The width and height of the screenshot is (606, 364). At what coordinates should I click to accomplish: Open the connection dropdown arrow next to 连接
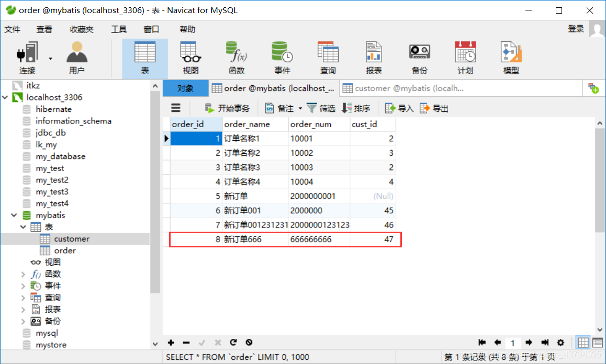(50, 59)
